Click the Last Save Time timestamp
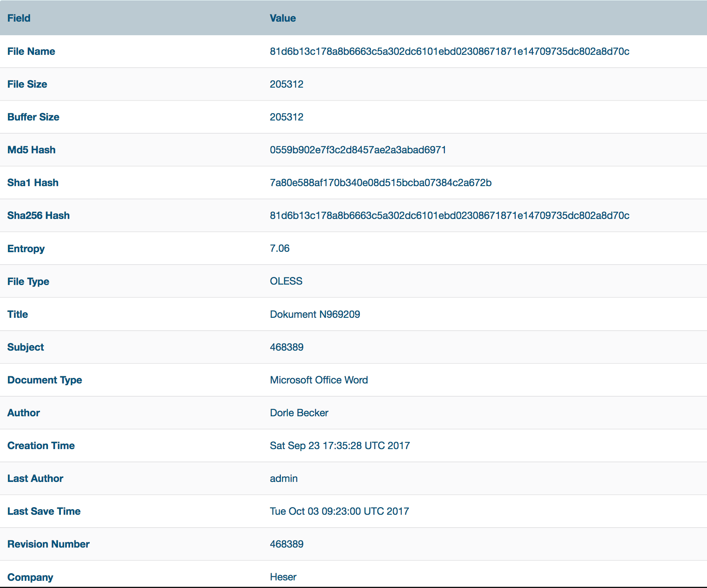This screenshot has height=588, width=707. [x=339, y=512]
